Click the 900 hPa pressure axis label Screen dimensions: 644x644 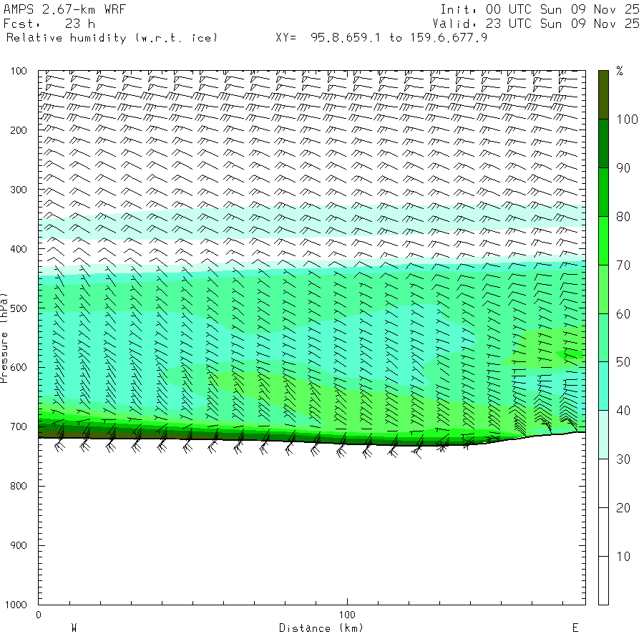(19, 545)
